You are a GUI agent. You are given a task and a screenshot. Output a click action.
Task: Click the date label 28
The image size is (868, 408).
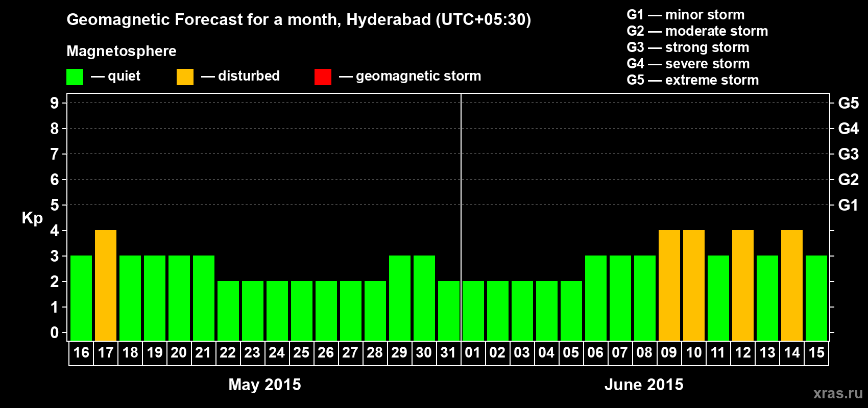[375, 352]
